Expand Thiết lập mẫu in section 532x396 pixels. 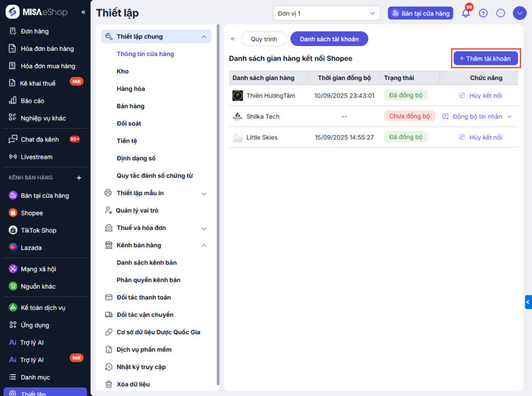(204, 194)
